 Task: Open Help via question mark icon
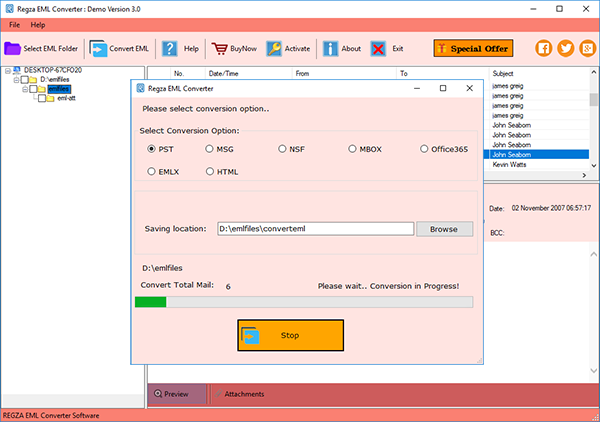click(169, 48)
